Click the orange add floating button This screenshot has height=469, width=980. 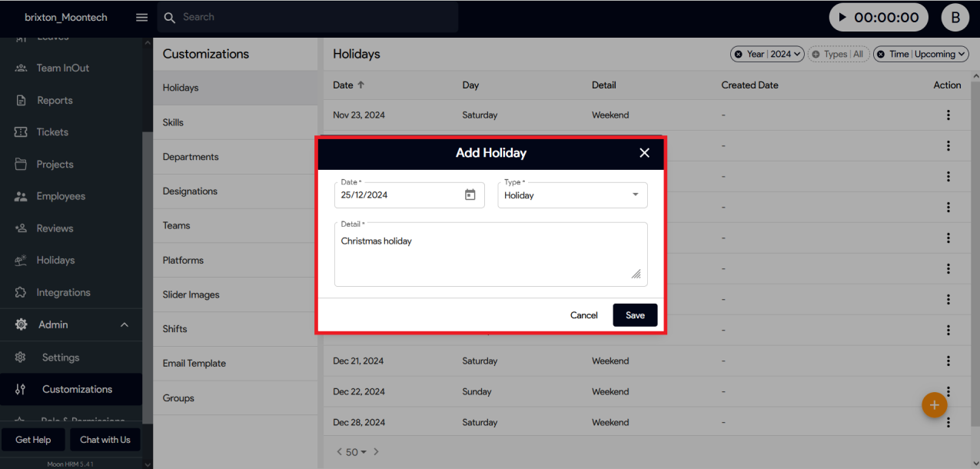(x=934, y=404)
